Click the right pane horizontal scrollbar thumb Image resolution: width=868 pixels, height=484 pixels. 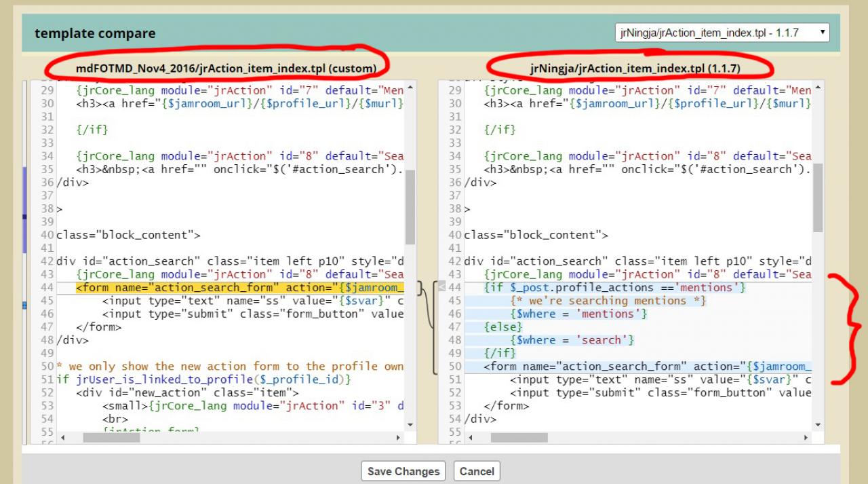[x=519, y=438]
